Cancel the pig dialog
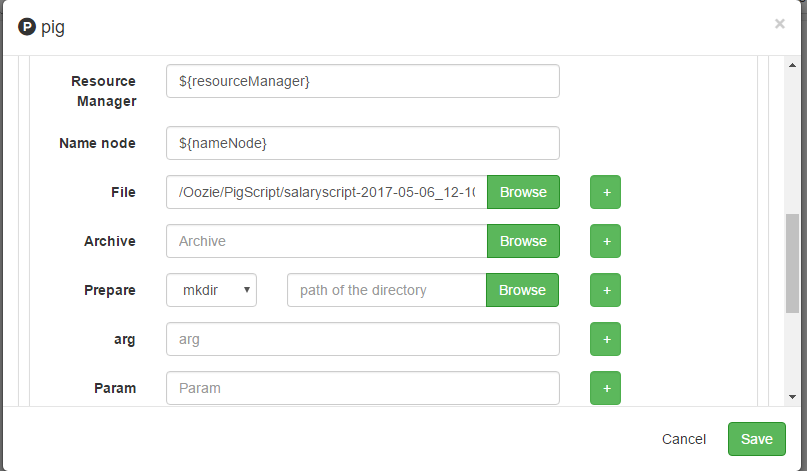 [684, 439]
